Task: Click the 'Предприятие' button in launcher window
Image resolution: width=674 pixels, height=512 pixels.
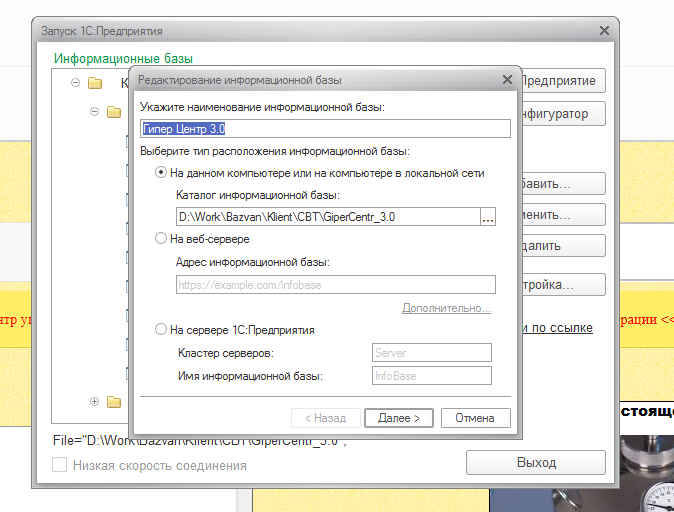Action: 564,80
